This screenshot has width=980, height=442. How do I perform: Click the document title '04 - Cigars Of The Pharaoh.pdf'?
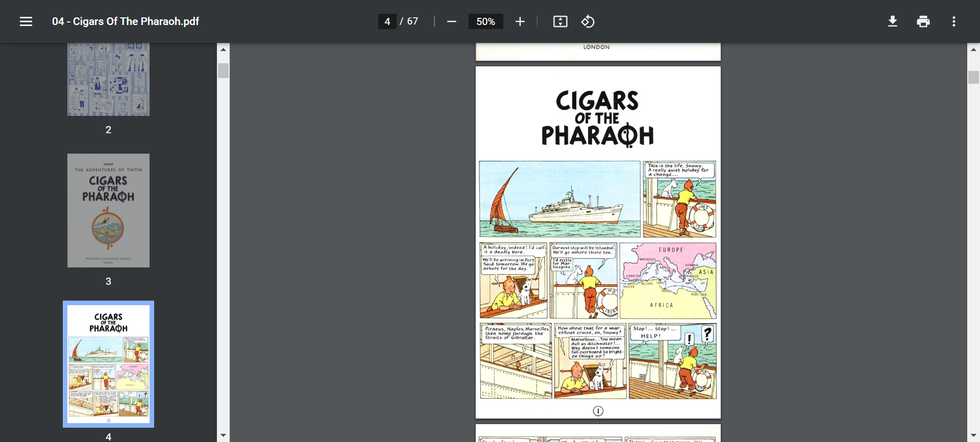126,21
